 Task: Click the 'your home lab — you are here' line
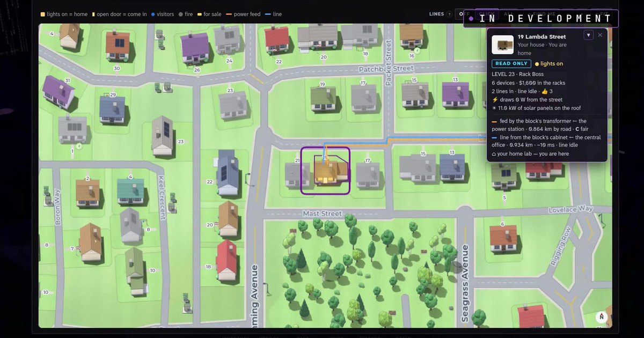pos(530,154)
